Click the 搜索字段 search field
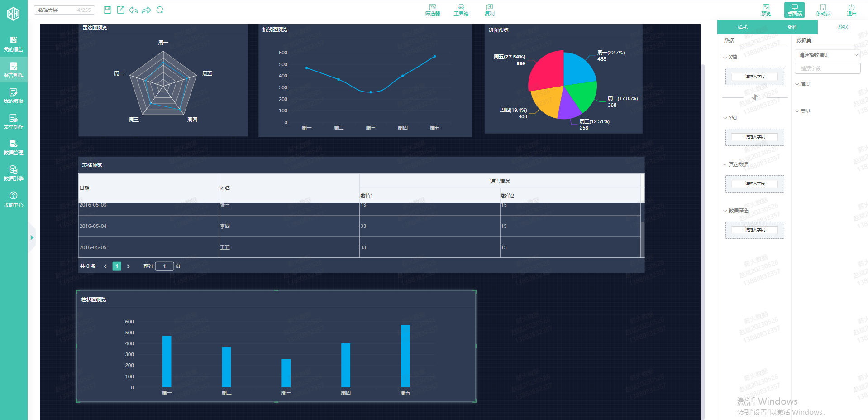The height and width of the screenshot is (420, 868). click(x=828, y=68)
